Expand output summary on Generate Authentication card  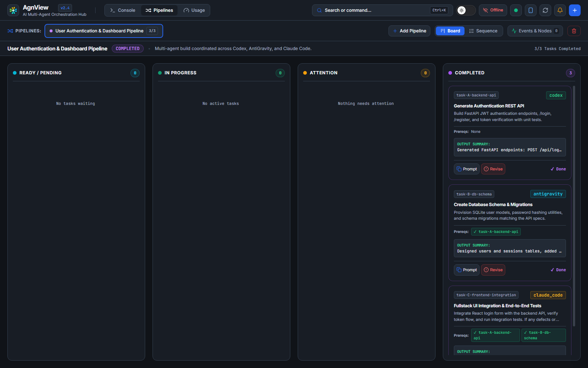[510, 147]
